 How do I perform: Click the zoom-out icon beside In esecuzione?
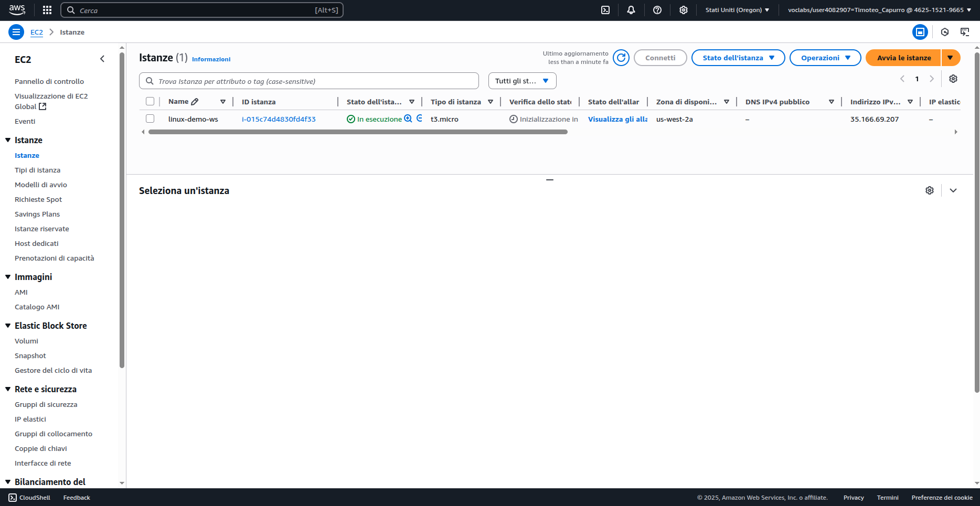coord(419,119)
